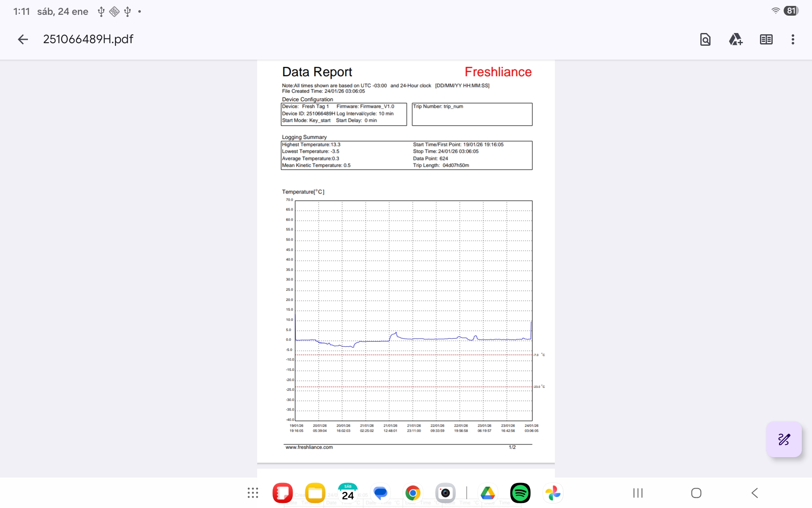Launch Google Drive from dock

tap(488, 493)
